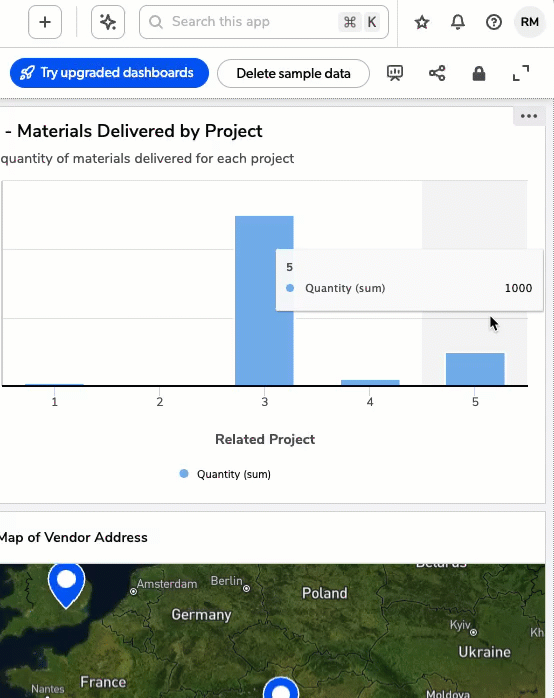Expand dashboard to full screen
The image size is (554, 698).
coord(521,73)
